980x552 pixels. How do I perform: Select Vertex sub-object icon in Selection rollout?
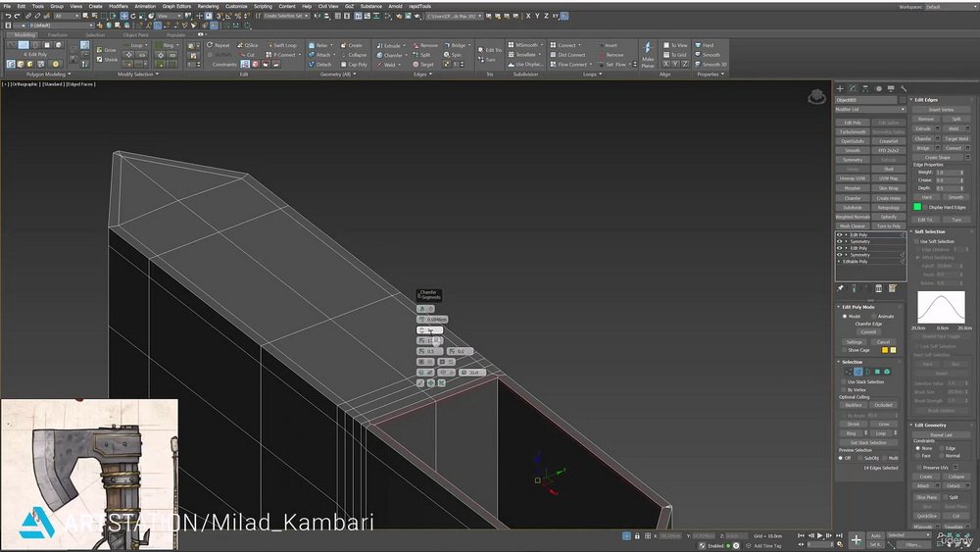848,372
